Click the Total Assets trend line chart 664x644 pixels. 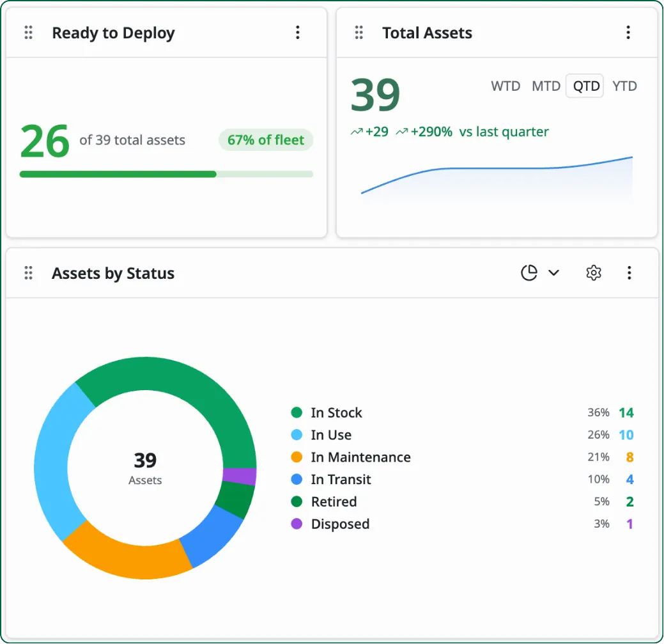point(497,179)
